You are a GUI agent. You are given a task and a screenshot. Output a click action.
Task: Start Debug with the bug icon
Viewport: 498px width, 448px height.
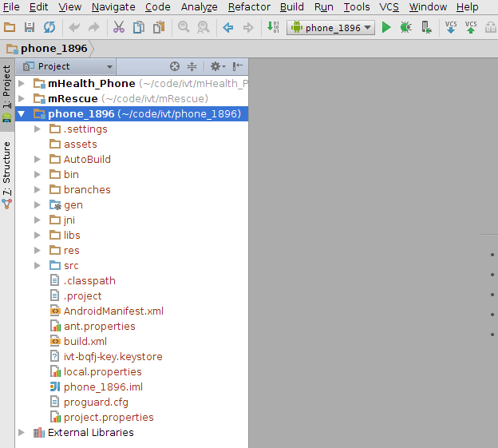click(x=406, y=28)
